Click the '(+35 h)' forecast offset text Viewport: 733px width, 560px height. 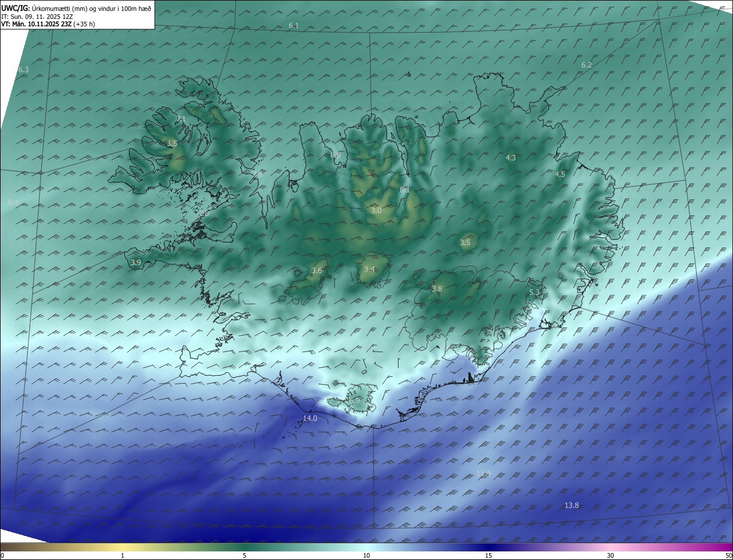84,25
